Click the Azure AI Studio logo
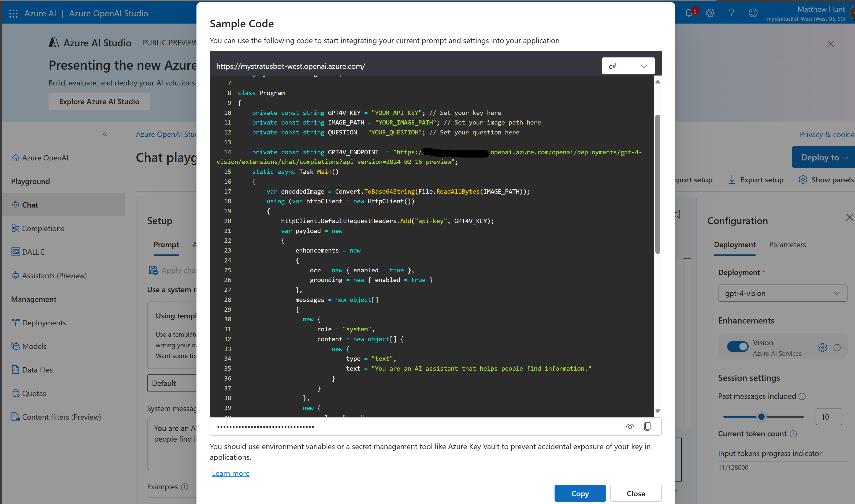The width and height of the screenshot is (855, 504). (x=54, y=43)
